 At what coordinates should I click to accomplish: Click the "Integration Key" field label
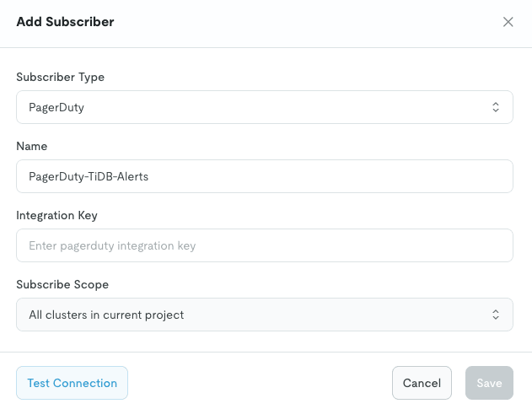click(x=57, y=215)
